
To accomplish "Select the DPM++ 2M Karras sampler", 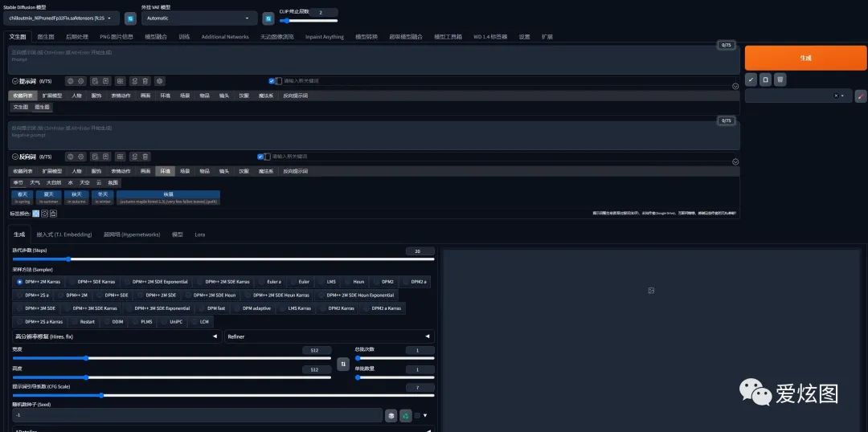I will [39, 282].
